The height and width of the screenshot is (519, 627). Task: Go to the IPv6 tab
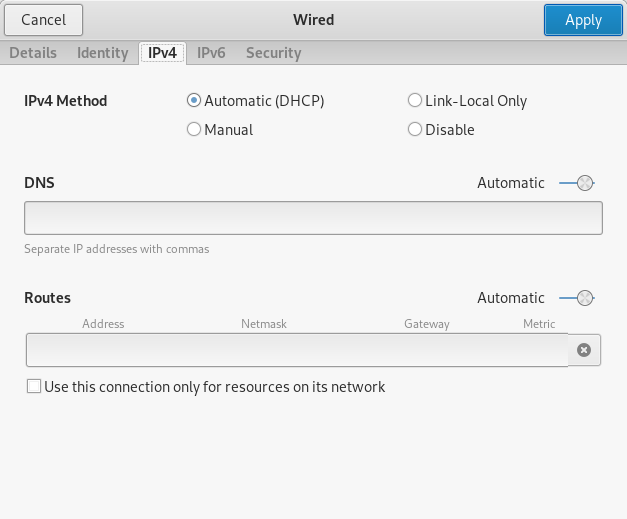pos(211,53)
